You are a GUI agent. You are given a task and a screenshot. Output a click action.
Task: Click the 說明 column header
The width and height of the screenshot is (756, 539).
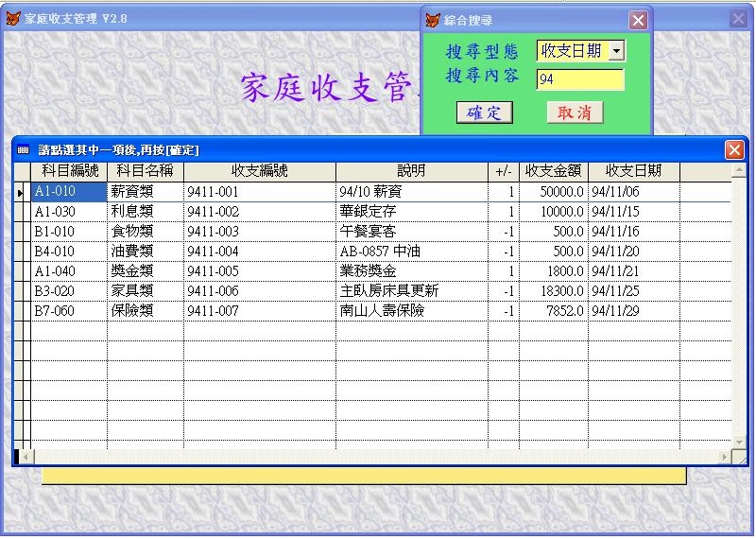[412, 171]
